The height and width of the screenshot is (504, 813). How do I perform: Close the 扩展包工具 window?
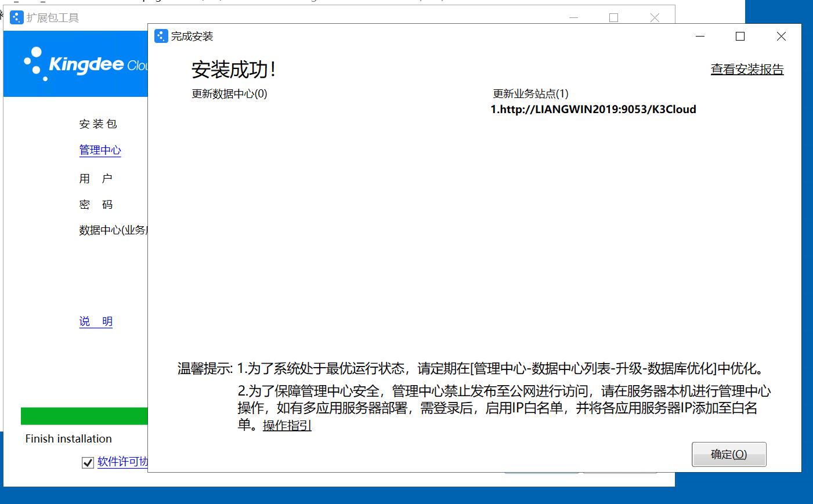click(655, 18)
